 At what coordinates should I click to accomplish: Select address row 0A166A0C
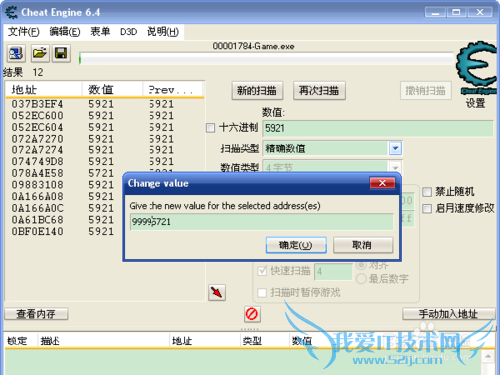point(37,208)
